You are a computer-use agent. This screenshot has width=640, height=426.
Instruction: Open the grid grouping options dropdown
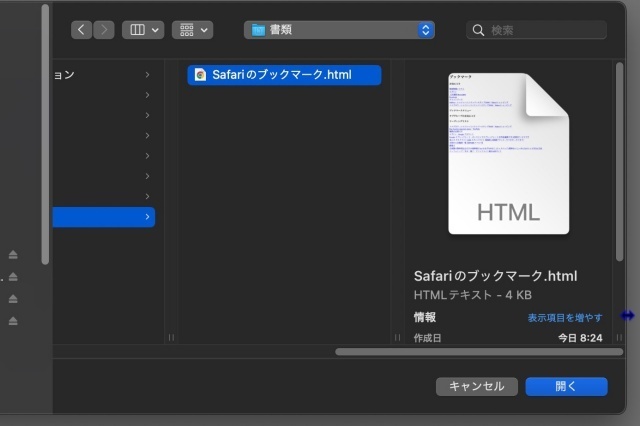(192, 30)
